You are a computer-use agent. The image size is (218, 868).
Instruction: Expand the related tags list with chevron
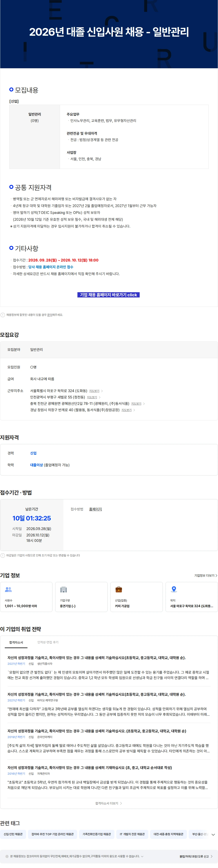[213, 835]
